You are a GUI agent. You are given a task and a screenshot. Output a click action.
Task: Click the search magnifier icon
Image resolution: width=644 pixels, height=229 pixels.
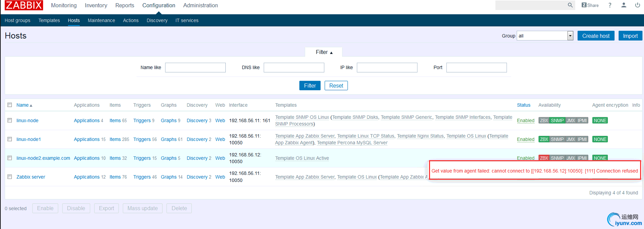[570, 5]
